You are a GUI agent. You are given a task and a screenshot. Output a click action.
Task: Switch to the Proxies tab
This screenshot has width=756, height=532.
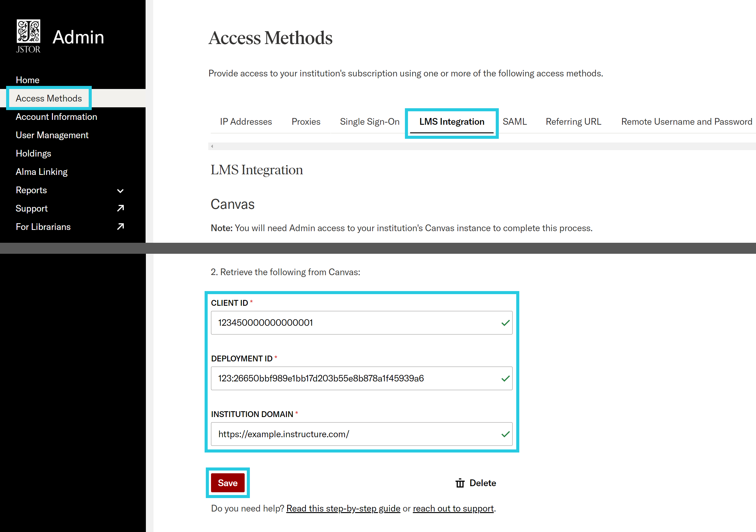click(306, 121)
